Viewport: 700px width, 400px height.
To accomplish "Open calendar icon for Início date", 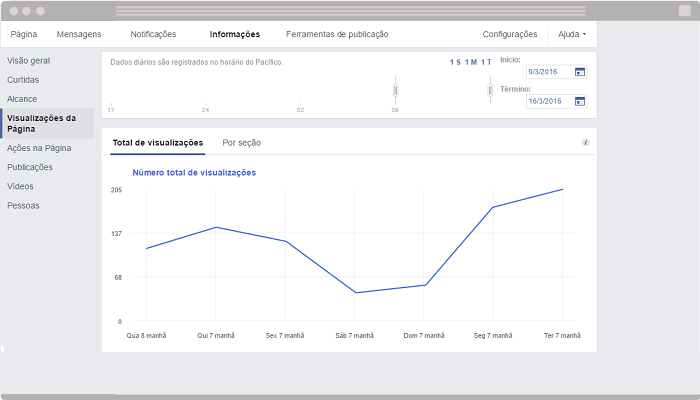I will click(579, 72).
